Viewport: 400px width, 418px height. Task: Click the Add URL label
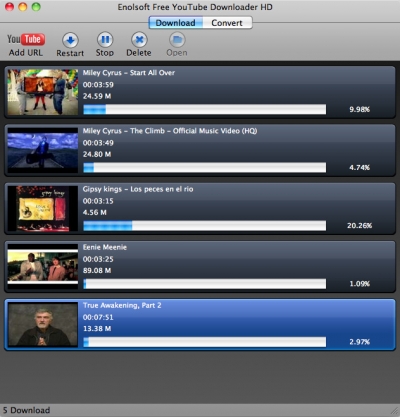click(x=26, y=53)
